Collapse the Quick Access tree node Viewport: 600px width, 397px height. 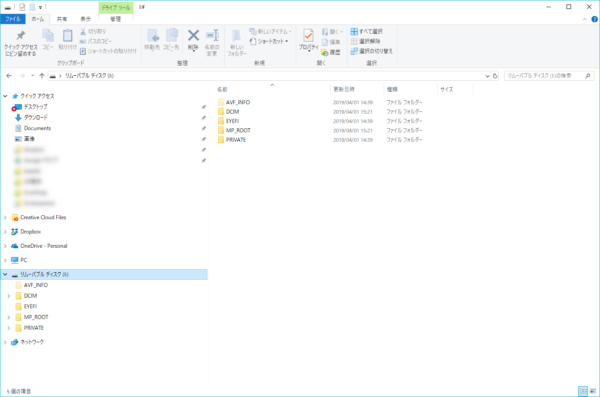coord(5,96)
